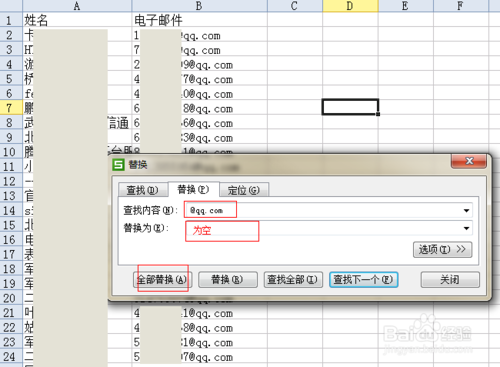Click the active cell D7
This screenshot has height=367, width=500.
350,107
